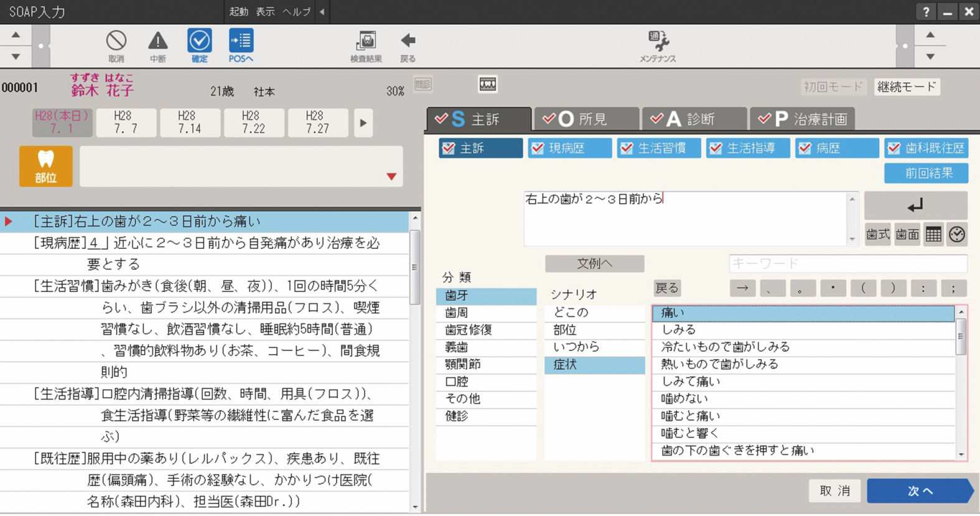Screen dimensions: 980x516
Task: Collapse the menu bar with left triangle
Action: click(322, 12)
